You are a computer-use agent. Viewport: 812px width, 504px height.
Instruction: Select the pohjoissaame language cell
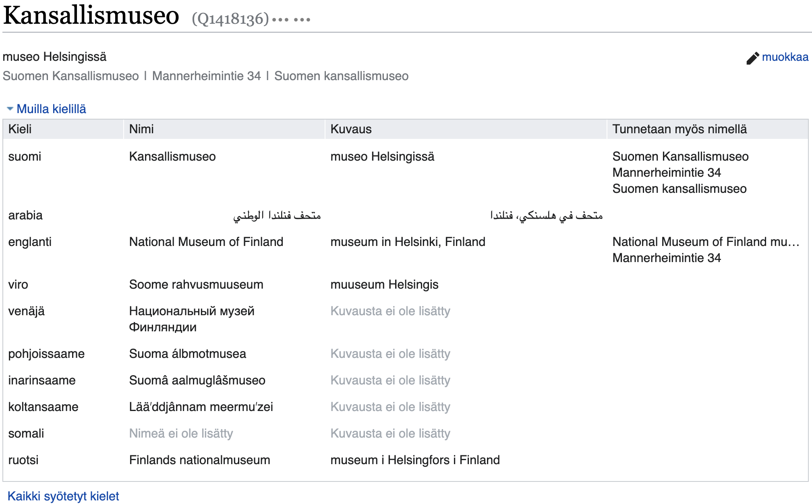(x=46, y=354)
